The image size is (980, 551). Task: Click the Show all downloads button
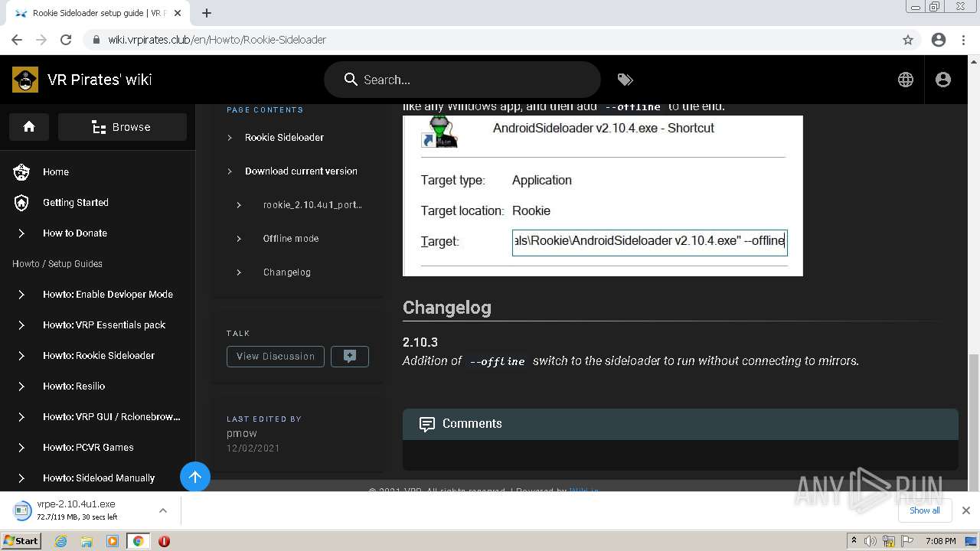(925, 510)
